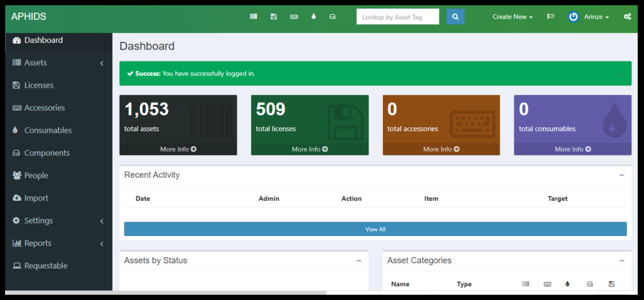Click drive column icon in Asset Categories
Image resolution: width=644 pixels, height=300 pixels.
click(x=590, y=284)
